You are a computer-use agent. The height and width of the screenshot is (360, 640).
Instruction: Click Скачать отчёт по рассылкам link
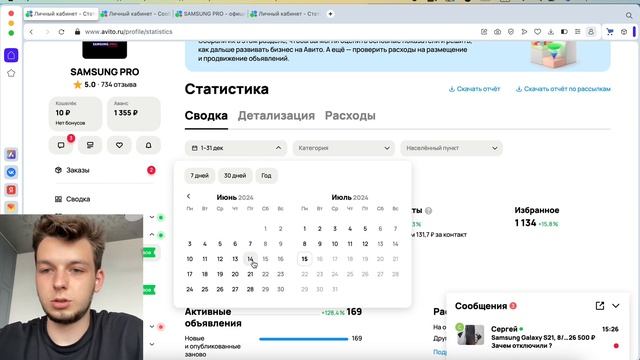click(x=563, y=89)
